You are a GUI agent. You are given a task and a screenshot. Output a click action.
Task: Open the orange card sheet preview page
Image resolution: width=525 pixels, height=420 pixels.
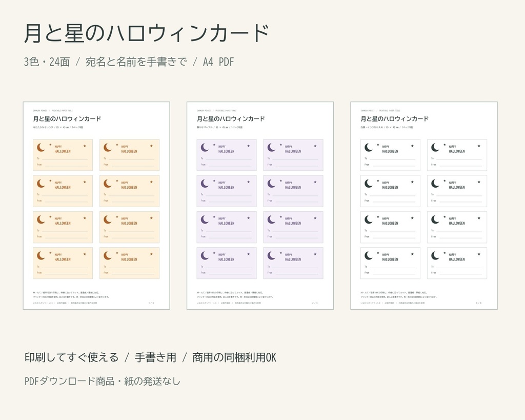[x=96, y=205]
